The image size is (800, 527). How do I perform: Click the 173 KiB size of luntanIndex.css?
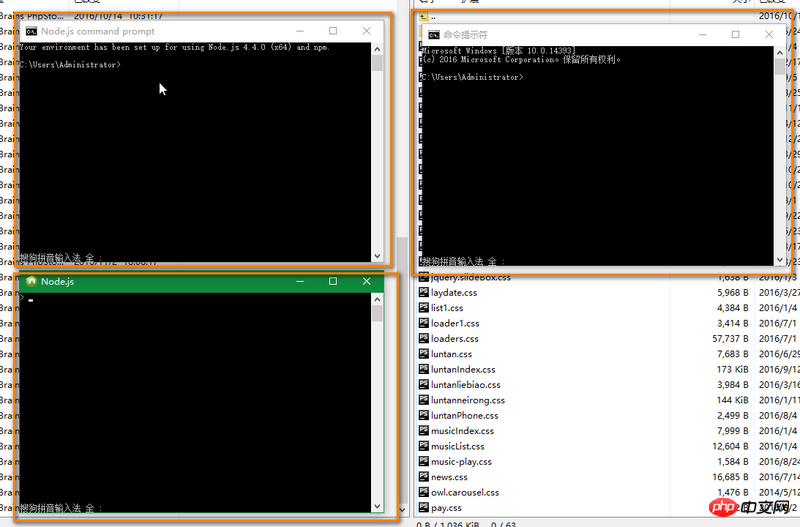pyautogui.click(x=733, y=369)
